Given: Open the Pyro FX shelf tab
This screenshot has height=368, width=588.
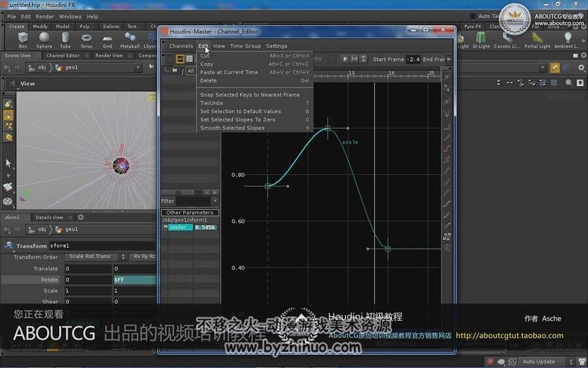Looking at the screenshot, I should [x=472, y=26].
